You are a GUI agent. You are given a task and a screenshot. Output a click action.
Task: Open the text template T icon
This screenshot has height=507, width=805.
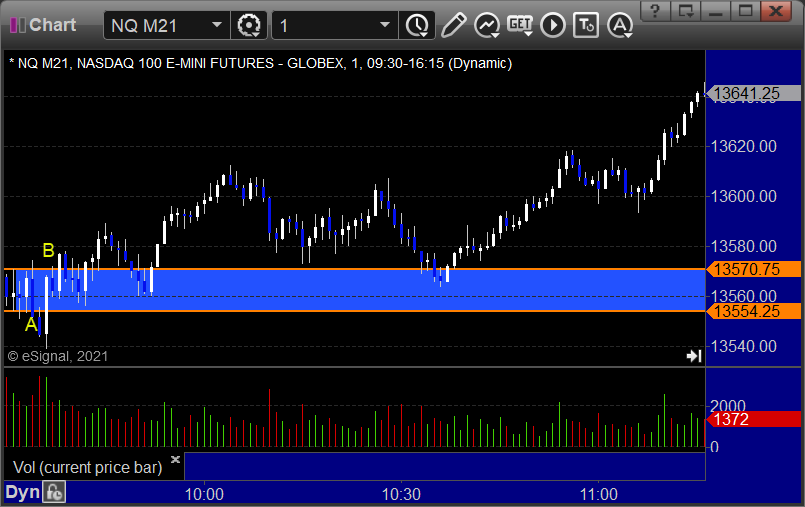(586, 25)
